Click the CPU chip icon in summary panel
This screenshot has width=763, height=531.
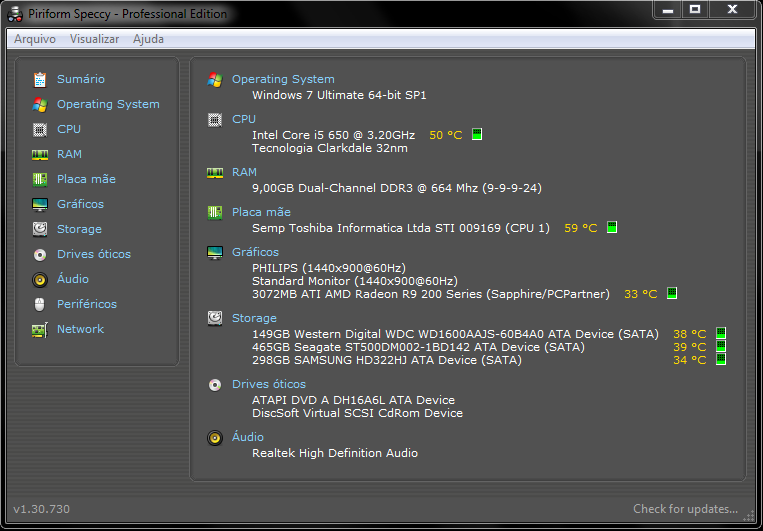[215, 119]
